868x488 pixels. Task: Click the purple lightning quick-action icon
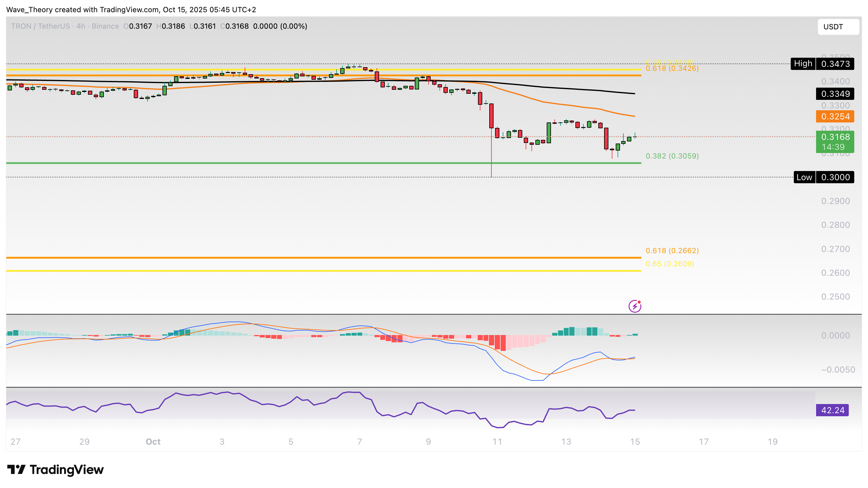[635, 306]
